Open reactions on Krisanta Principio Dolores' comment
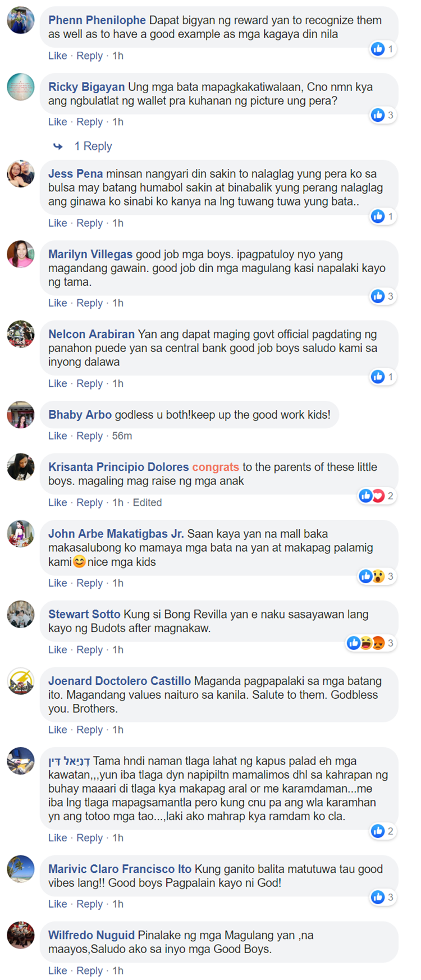The image size is (421, 980). pos(377,496)
